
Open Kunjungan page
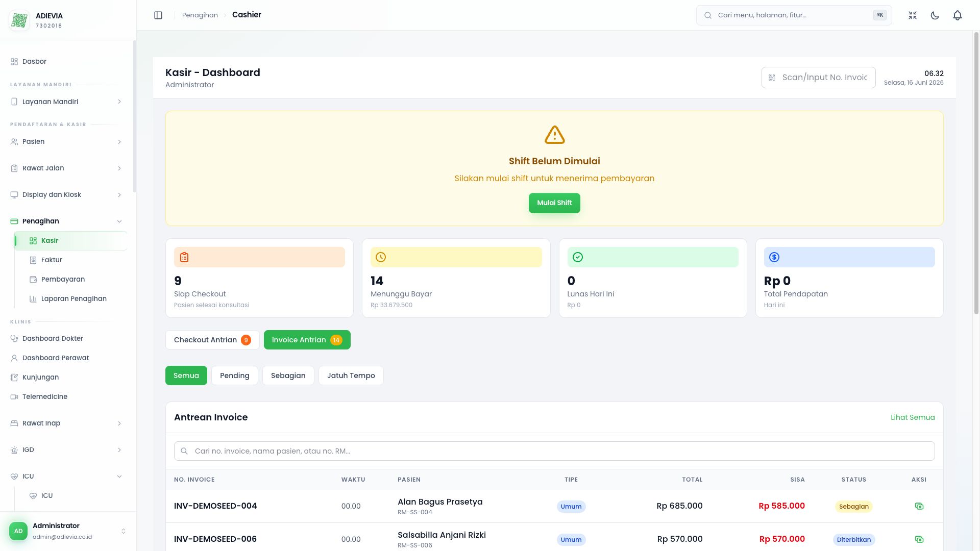coord(66,378)
